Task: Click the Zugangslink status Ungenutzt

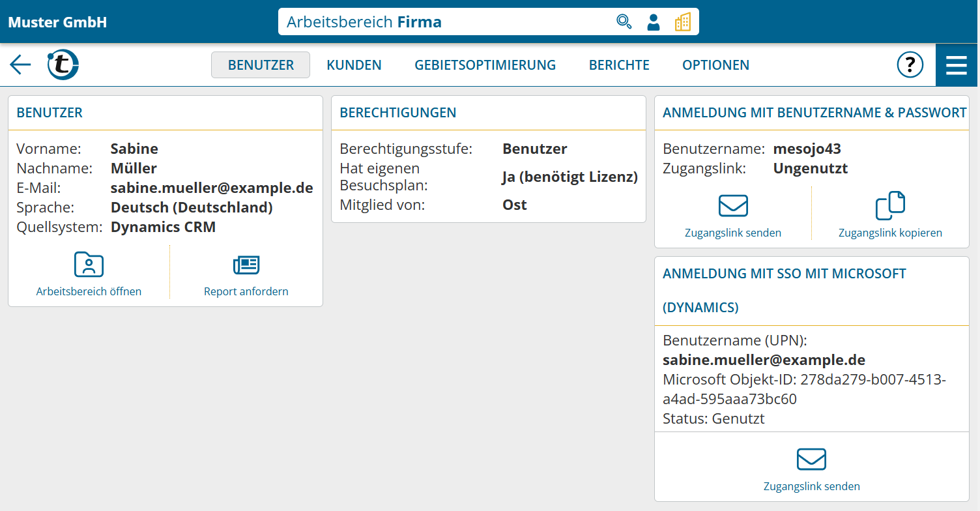Action: coord(811,168)
